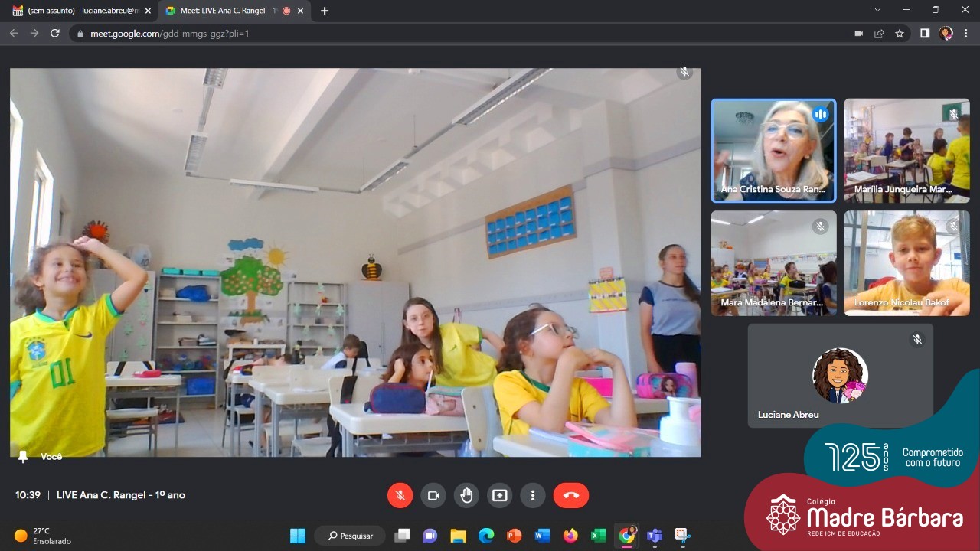
Task: Toggle the camera off in call controls
Action: [433, 495]
